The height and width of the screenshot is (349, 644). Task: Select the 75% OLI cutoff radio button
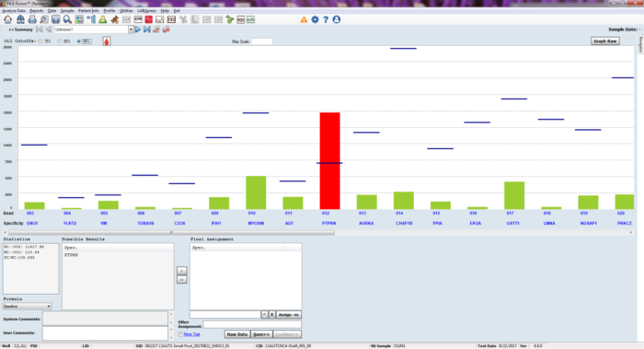[x=40, y=41]
